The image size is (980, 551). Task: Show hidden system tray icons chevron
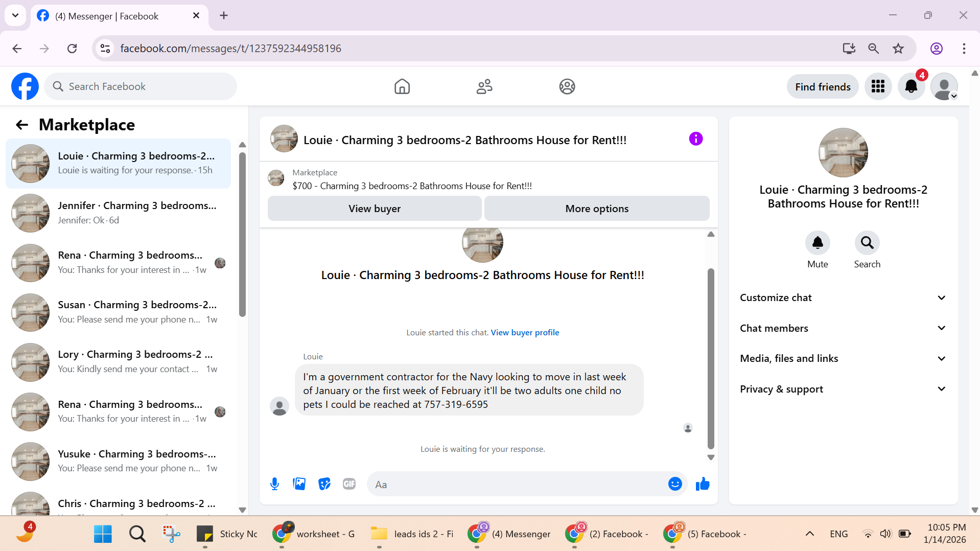pyautogui.click(x=810, y=534)
